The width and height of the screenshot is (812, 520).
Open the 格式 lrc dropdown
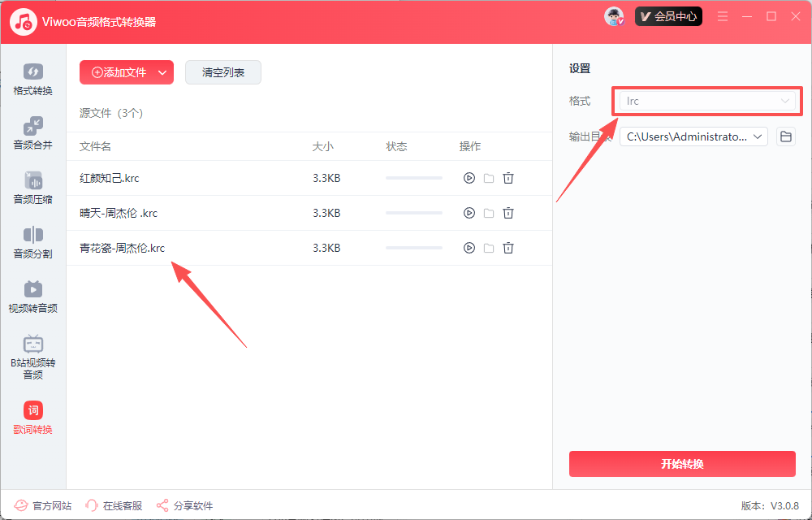click(703, 101)
